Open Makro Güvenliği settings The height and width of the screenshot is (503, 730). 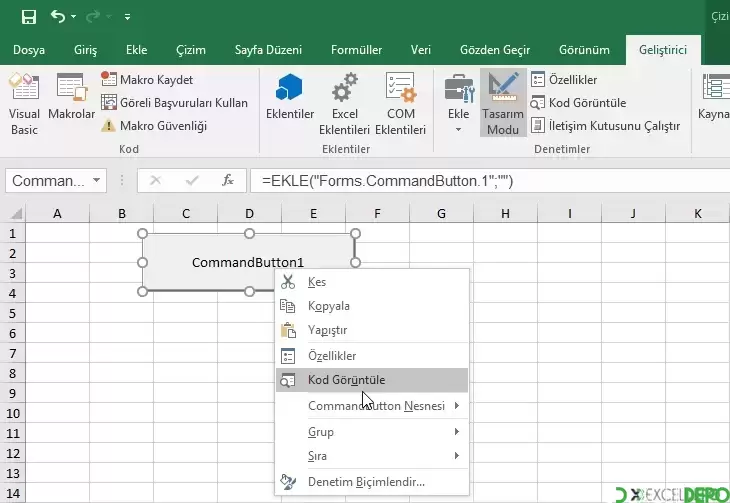tap(154, 126)
